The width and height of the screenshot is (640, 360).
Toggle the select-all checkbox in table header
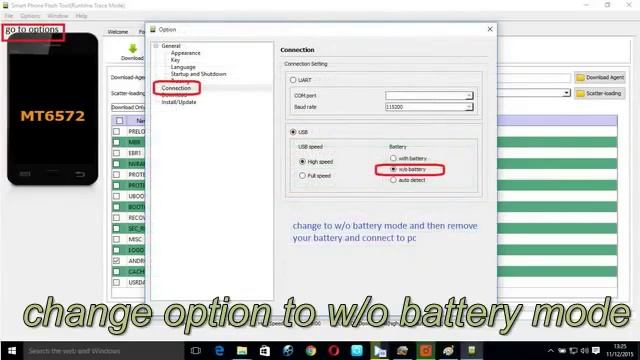click(119, 121)
